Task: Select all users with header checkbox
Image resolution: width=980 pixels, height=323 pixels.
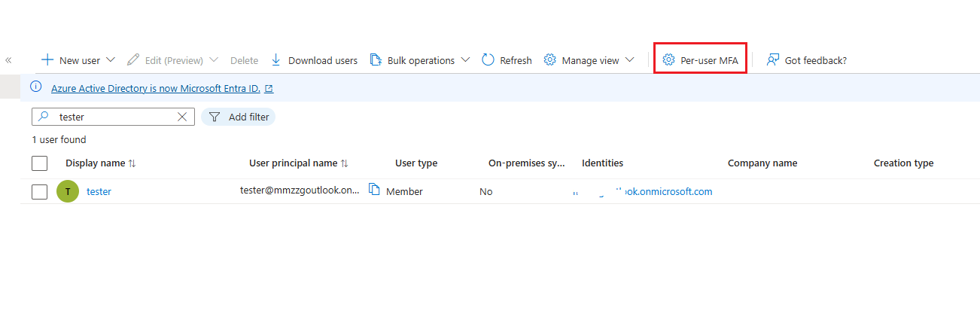Action: (40, 163)
